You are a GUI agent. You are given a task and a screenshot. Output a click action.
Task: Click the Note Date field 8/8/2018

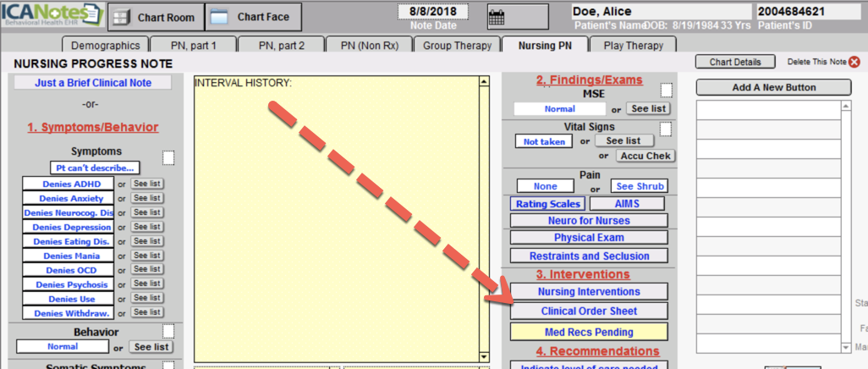click(433, 12)
